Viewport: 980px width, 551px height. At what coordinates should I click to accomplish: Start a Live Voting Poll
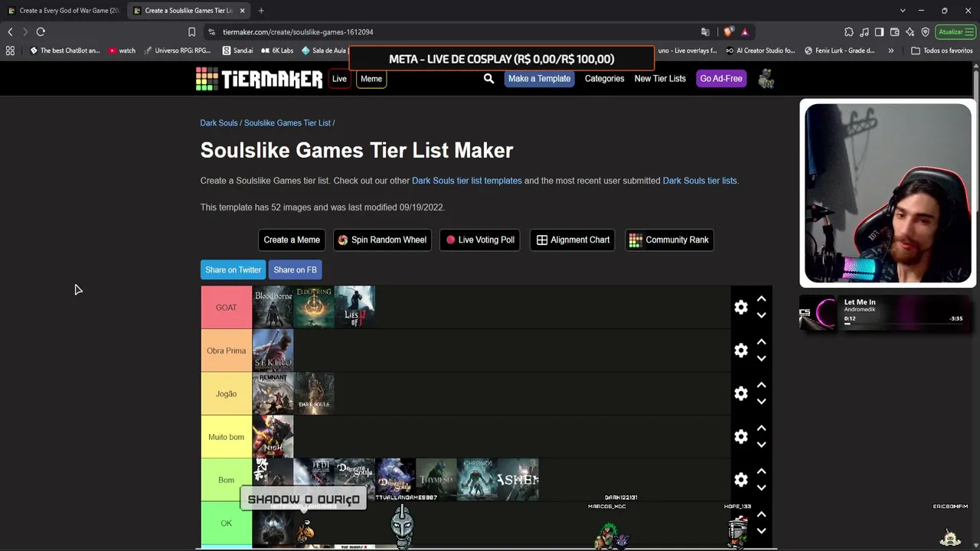pos(481,240)
